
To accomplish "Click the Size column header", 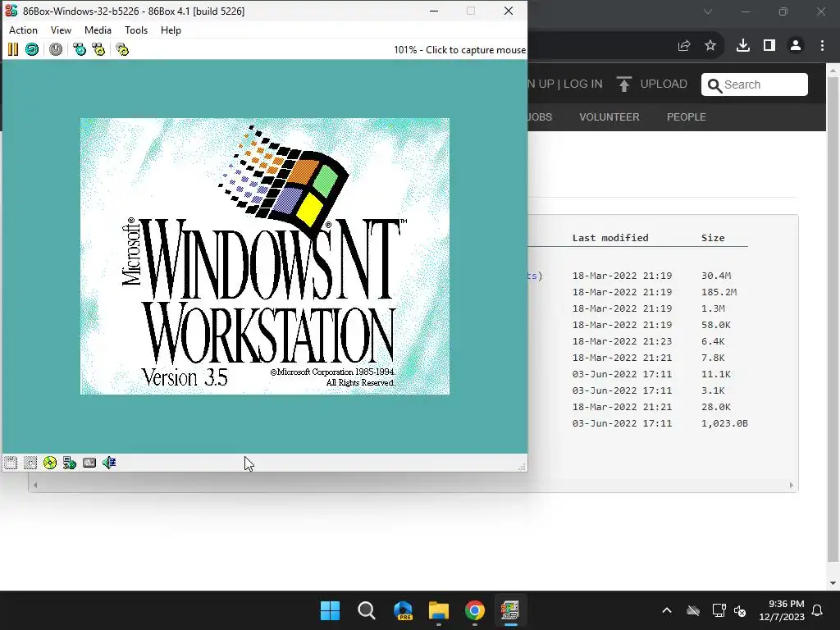I will tap(713, 238).
